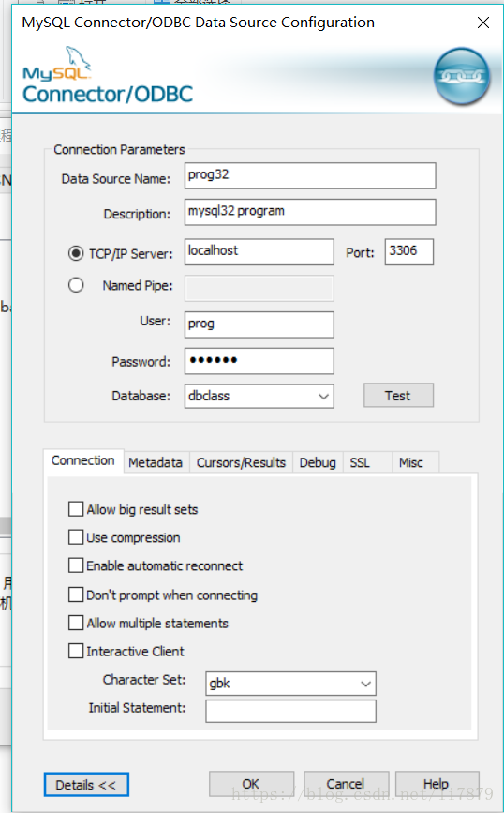504x813 pixels.
Task: Focus the Password field
Action: [259, 361]
